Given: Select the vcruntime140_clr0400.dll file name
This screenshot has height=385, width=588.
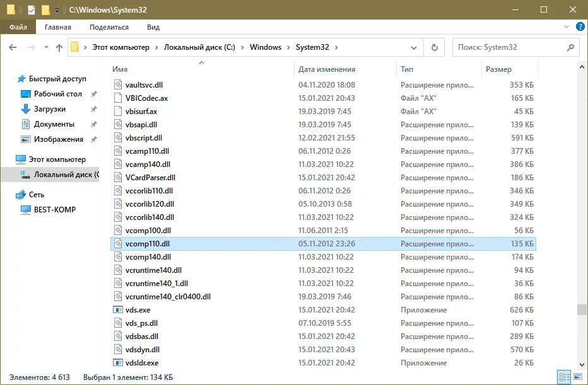Looking at the screenshot, I should tap(168, 297).
